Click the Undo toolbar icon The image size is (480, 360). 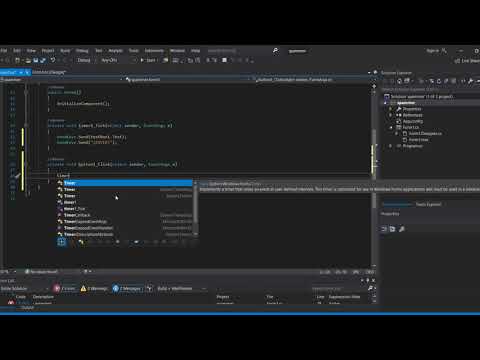tap(53, 60)
